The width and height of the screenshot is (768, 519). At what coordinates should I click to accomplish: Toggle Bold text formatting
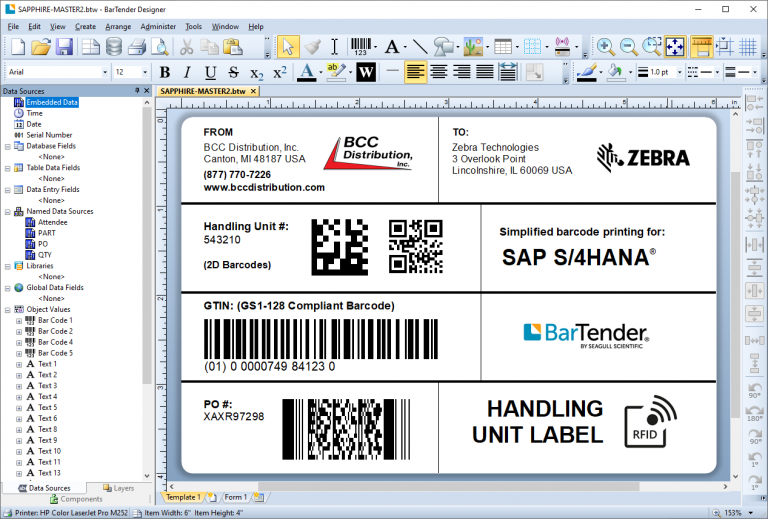(165, 72)
